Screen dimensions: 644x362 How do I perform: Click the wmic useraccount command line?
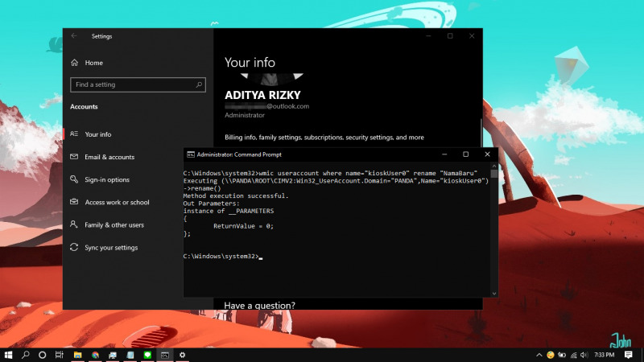pyautogui.click(x=330, y=173)
